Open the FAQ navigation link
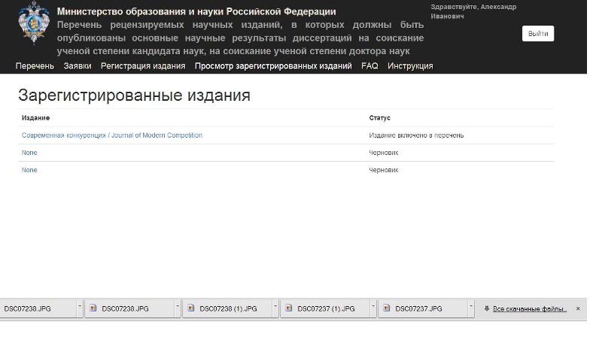The width and height of the screenshot is (602, 364). (x=369, y=66)
